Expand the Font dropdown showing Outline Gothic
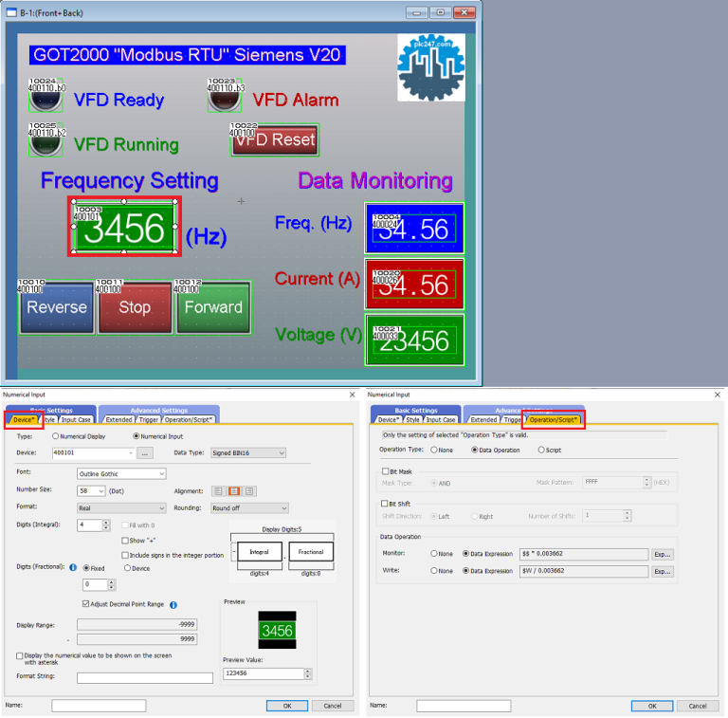The width and height of the screenshot is (728, 718). pyautogui.click(x=121, y=473)
